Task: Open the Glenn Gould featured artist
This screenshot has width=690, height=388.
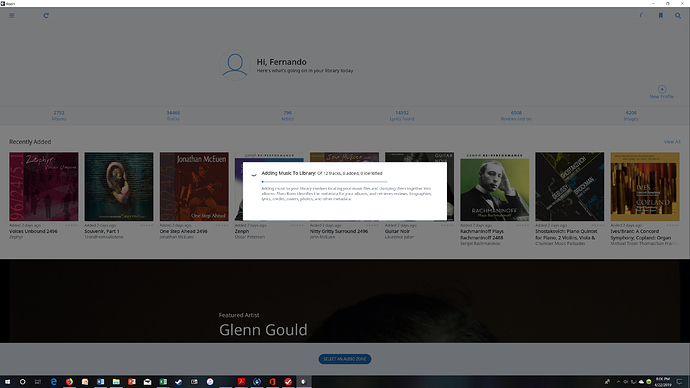Action: (263, 329)
